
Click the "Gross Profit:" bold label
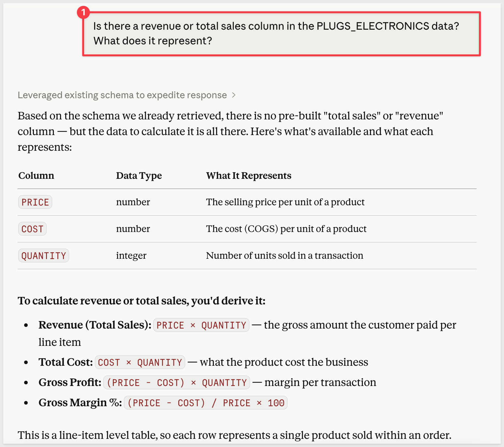[x=70, y=382]
